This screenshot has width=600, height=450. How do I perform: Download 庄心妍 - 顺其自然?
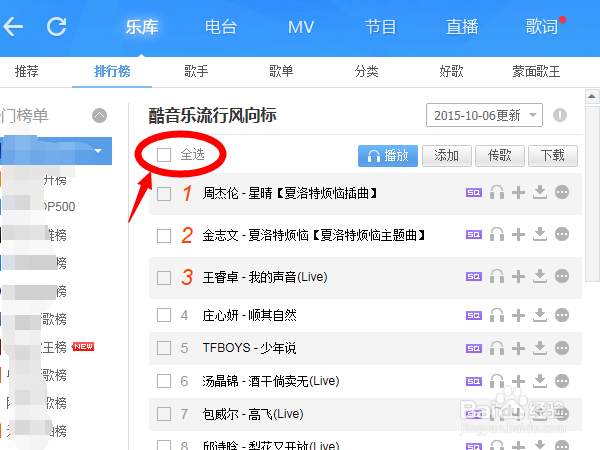(540, 315)
